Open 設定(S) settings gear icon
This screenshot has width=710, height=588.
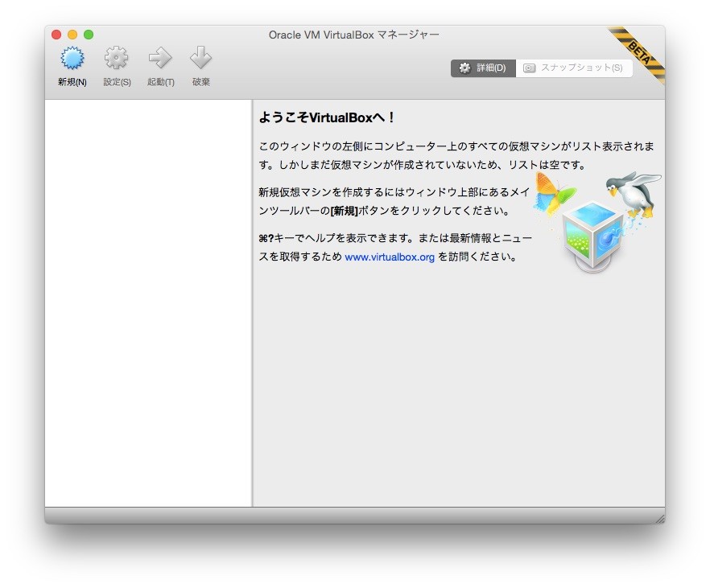click(x=117, y=58)
